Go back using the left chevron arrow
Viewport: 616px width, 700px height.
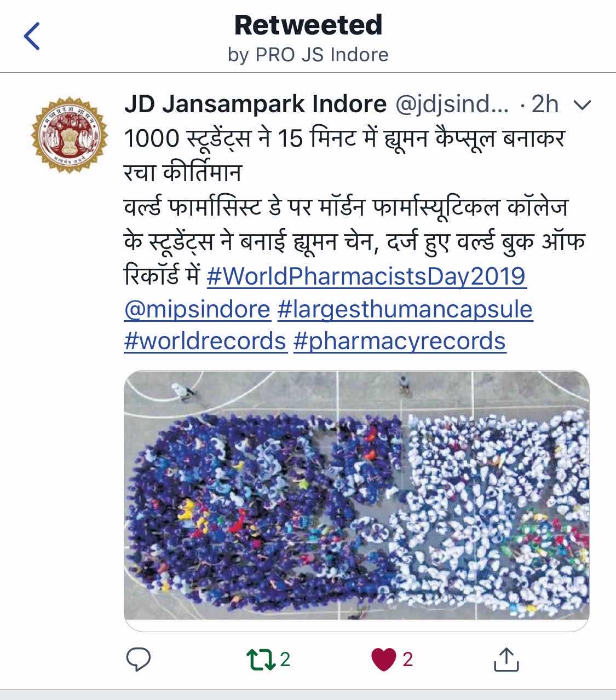pyautogui.click(x=32, y=36)
